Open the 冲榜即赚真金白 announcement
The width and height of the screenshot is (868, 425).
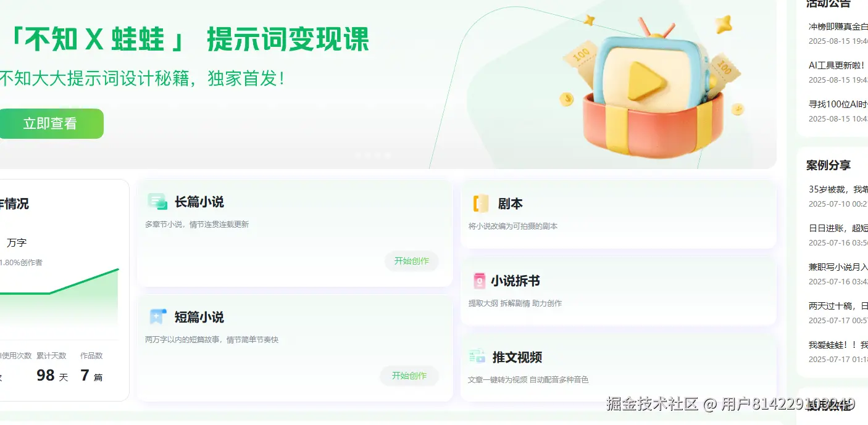pyautogui.click(x=838, y=33)
